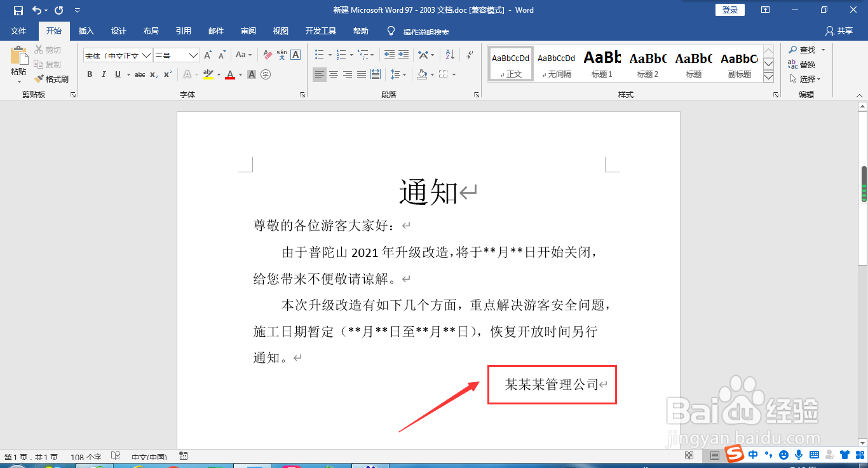The height and width of the screenshot is (468, 868).
Task: Switch to the 插入 ribbon tab
Action: (86, 31)
